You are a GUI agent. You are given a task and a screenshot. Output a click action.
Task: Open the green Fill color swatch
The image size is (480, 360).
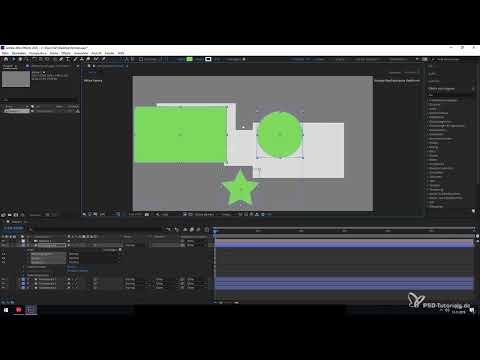[190, 59]
